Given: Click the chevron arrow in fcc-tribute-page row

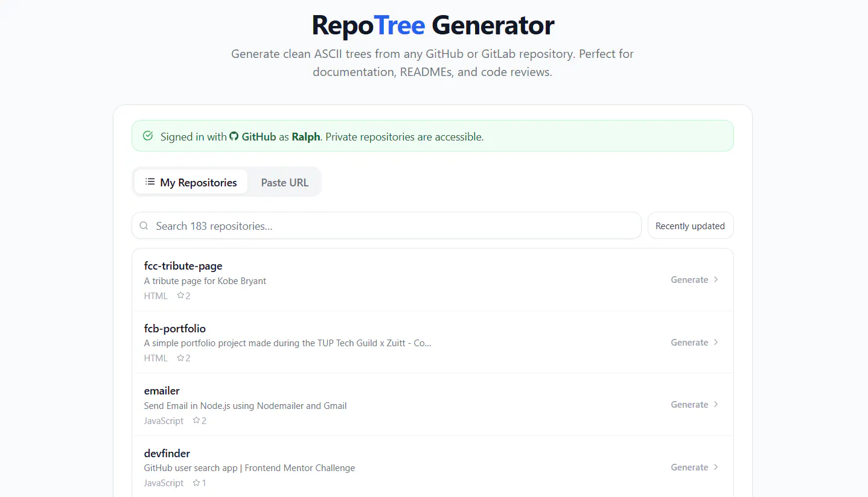Looking at the screenshot, I should tap(716, 279).
